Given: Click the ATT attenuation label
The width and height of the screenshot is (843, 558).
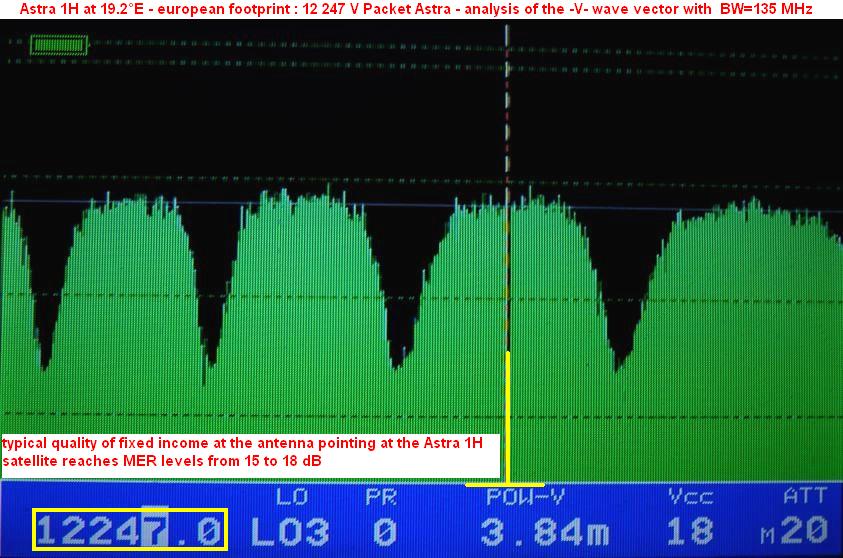Looking at the screenshot, I should (x=804, y=496).
